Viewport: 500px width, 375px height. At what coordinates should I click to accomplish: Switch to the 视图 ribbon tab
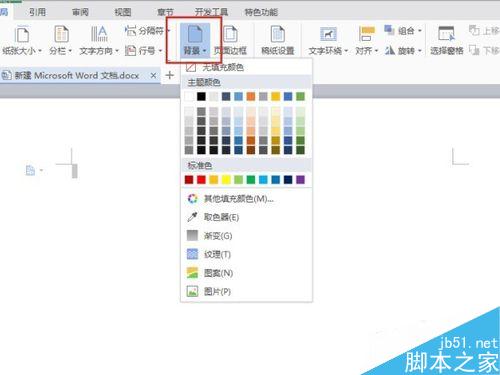123,12
